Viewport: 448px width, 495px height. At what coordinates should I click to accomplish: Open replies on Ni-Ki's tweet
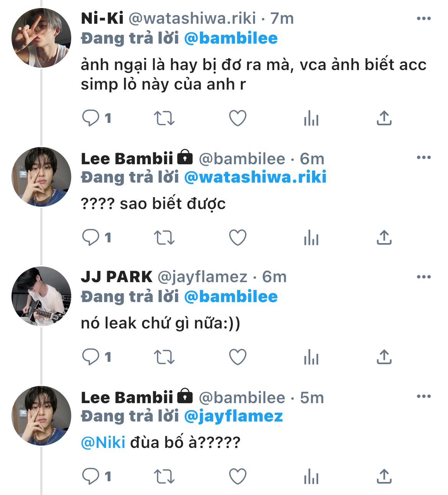point(91,118)
